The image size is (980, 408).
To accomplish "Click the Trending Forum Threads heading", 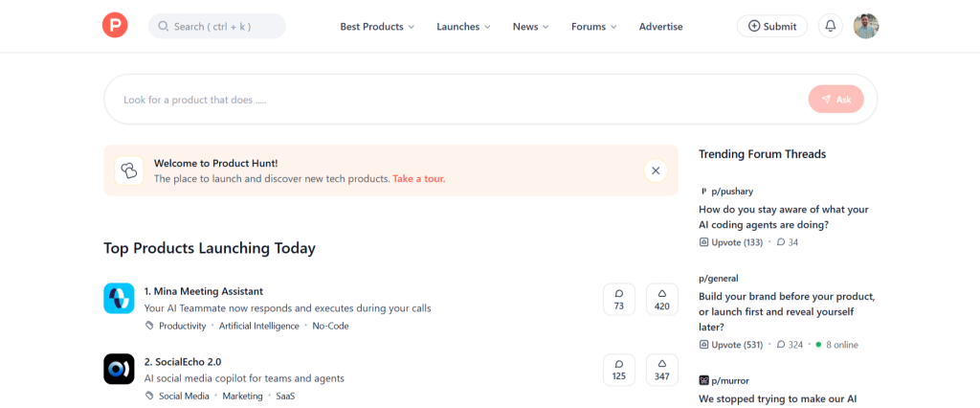I will (x=763, y=154).
